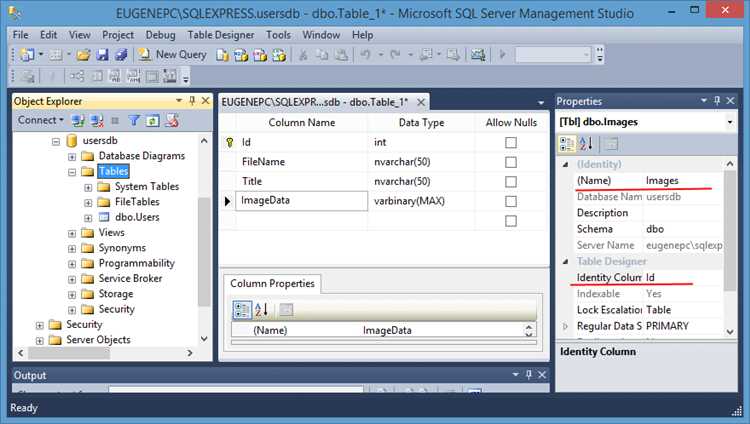The image size is (750, 424).
Task: Collapse the (Identity) category in Properties
Action: 566,165
